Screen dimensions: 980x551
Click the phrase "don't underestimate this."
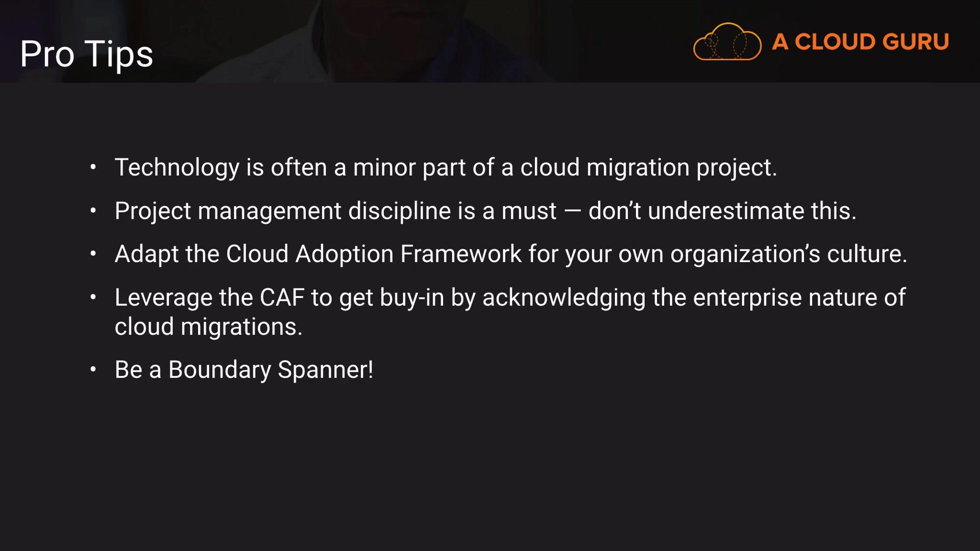click(722, 211)
